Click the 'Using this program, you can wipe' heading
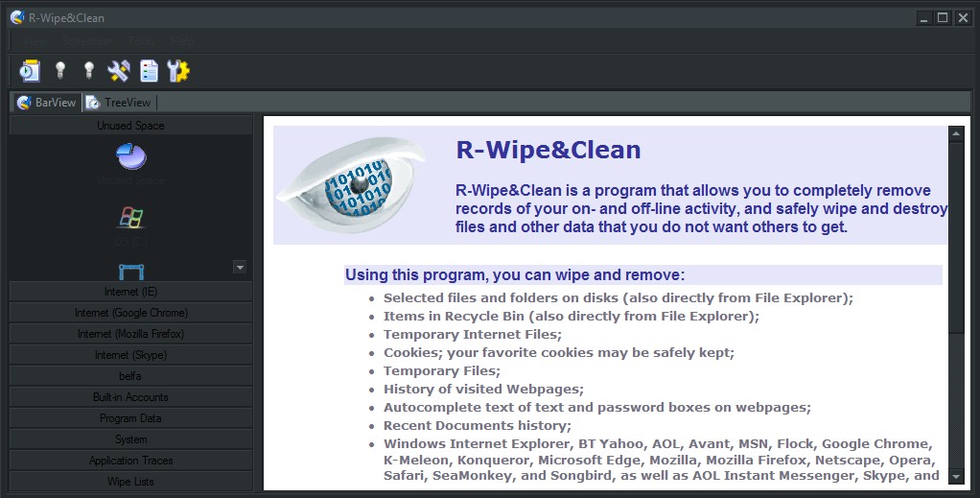 515,274
